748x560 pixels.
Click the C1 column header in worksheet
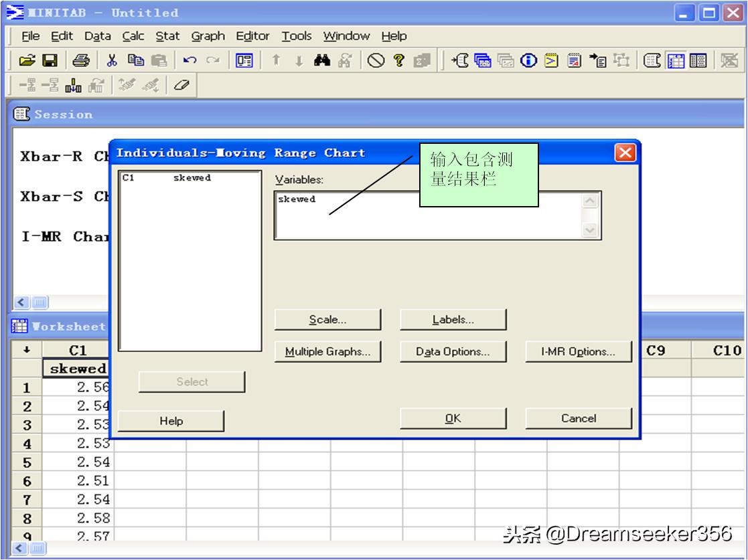[x=78, y=351]
